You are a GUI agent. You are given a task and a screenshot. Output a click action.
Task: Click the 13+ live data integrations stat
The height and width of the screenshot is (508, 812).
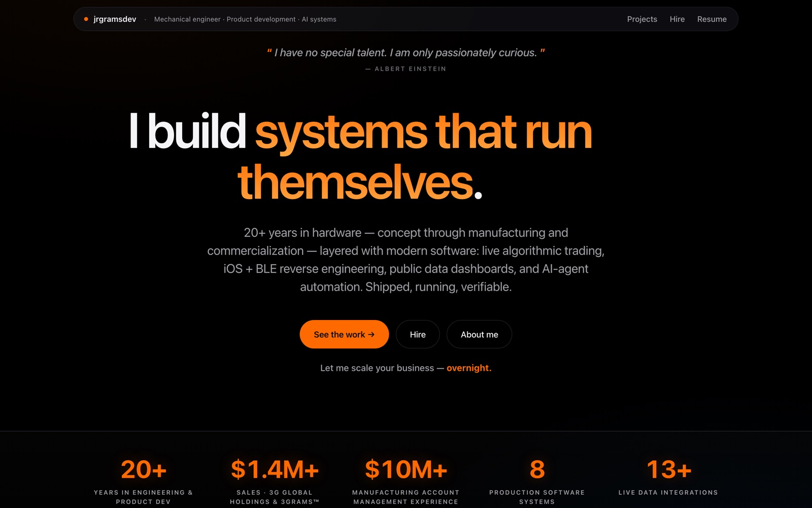(x=668, y=469)
